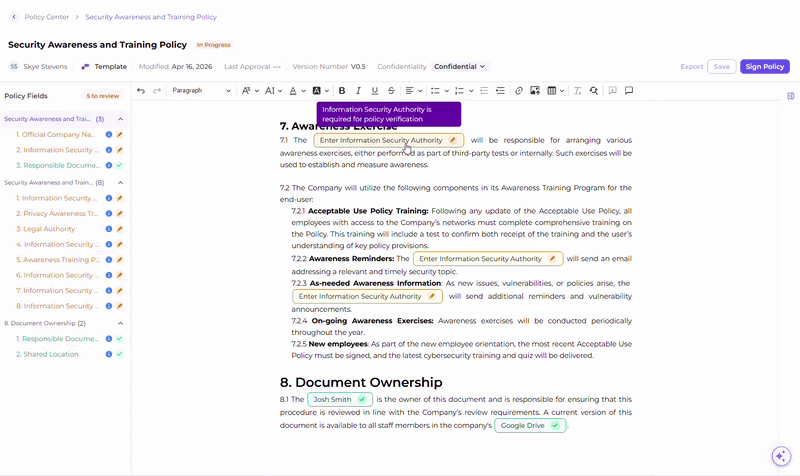Undo the last edit

pyautogui.click(x=141, y=91)
